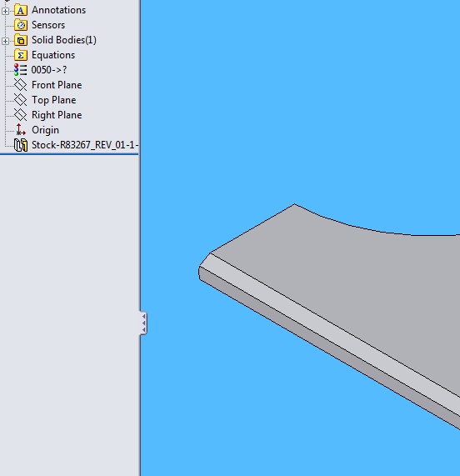The image size is (460, 476).
Task: Click the Solid Bodies folder icon
Action: tap(21, 40)
